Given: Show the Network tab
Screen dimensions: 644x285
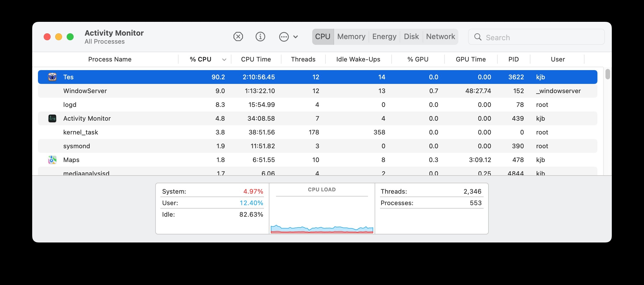Looking at the screenshot, I should pos(440,37).
